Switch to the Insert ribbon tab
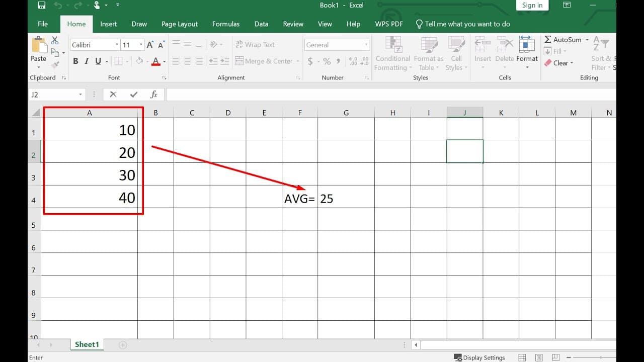The width and height of the screenshot is (644, 362). (x=108, y=24)
